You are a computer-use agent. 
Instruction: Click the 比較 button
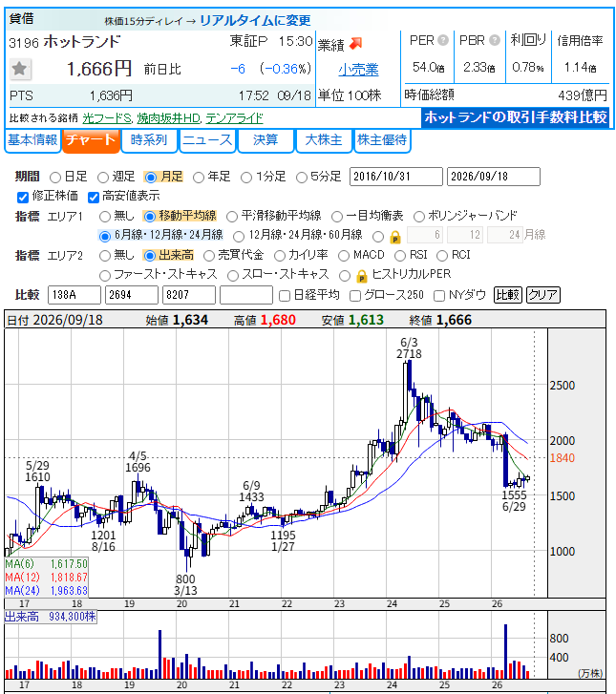(x=507, y=295)
